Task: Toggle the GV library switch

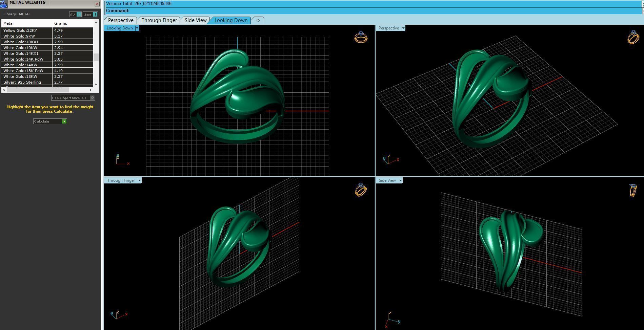Action: click(75, 15)
